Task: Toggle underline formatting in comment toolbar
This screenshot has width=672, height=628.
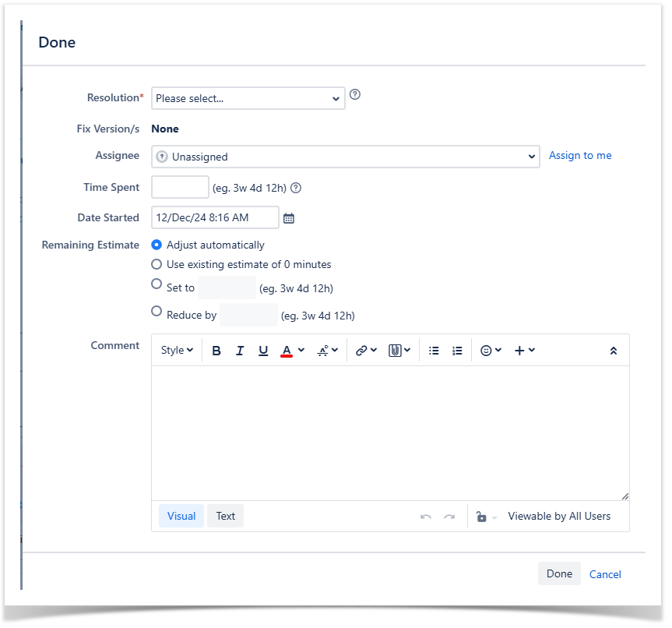Action: coord(263,351)
